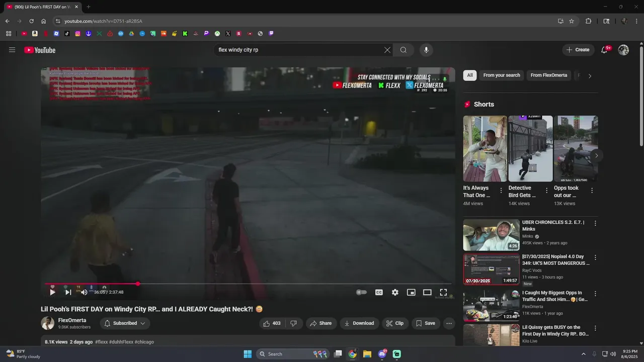Click in the YouTube search field
This screenshot has height=362, width=644.
coord(299,50)
